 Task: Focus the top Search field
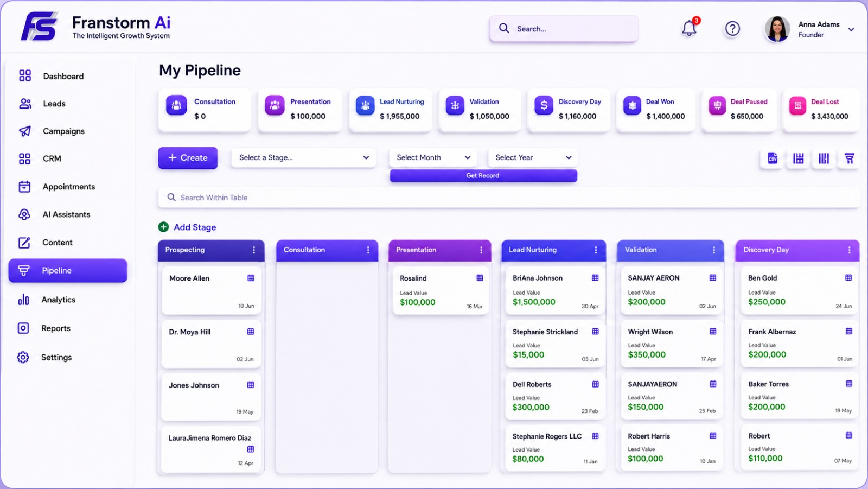[x=564, y=29]
